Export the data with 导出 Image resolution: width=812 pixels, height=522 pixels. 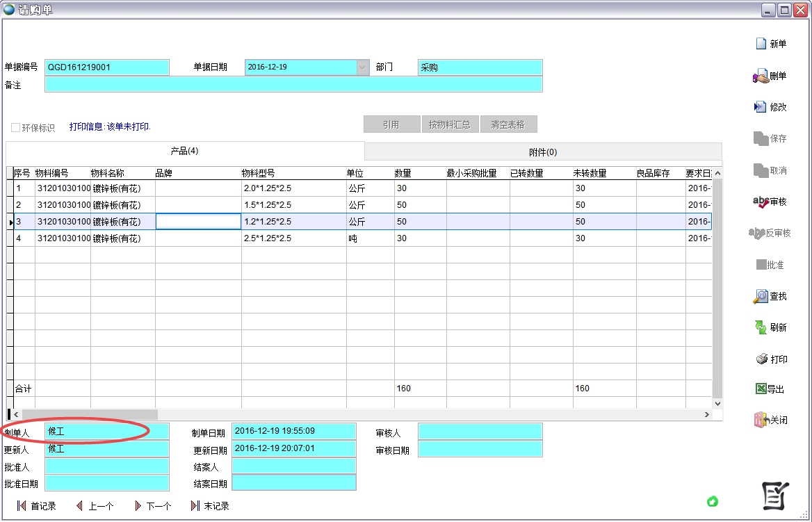click(x=761, y=389)
